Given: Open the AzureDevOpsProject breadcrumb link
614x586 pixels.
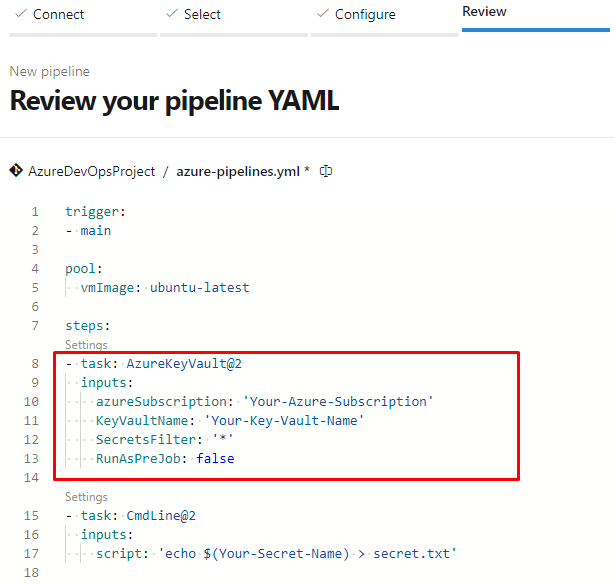Looking at the screenshot, I should [x=91, y=171].
